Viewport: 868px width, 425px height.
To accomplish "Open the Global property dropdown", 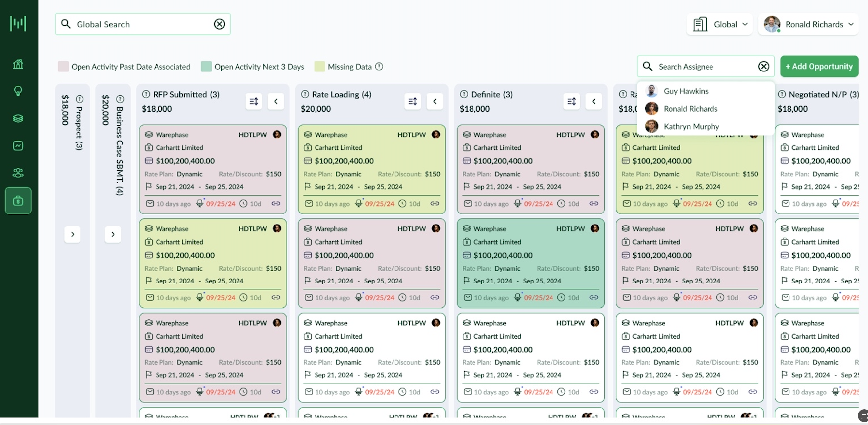I will 720,24.
